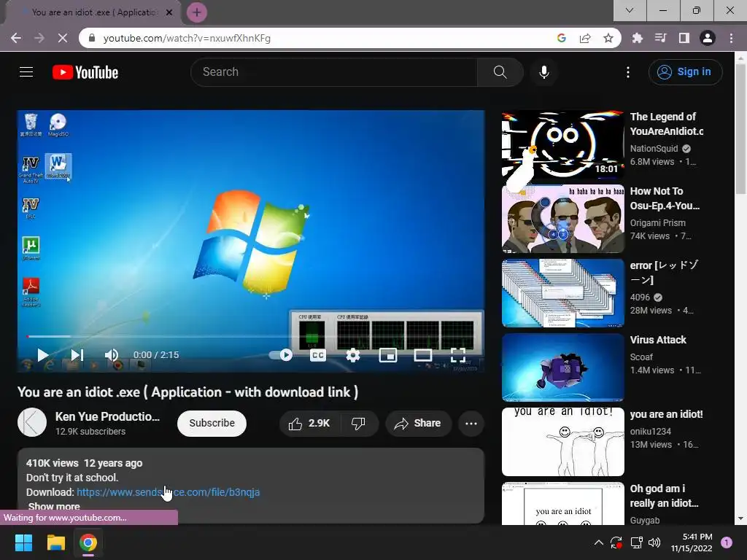Open tab search chevron
This screenshot has width=747, height=560.
click(x=630, y=10)
